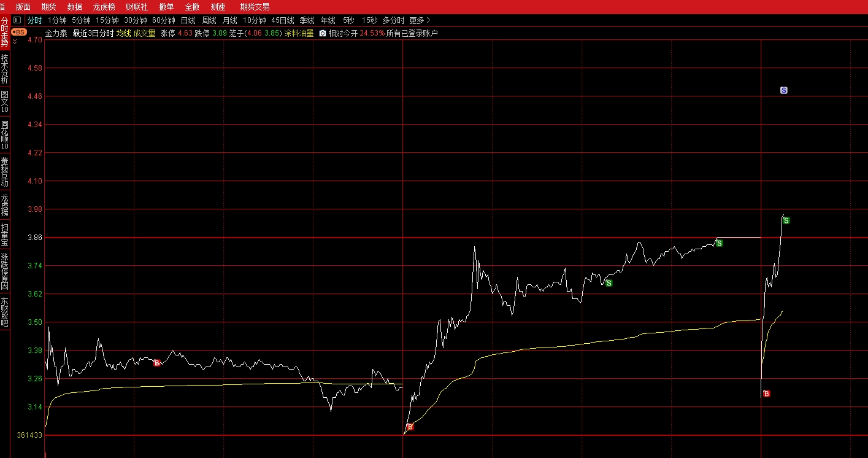Image resolution: width=868 pixels, height=458 pixels.
Task: Click the stock name 金力泰
Action: pyautogui.click(x=56, y=33)
